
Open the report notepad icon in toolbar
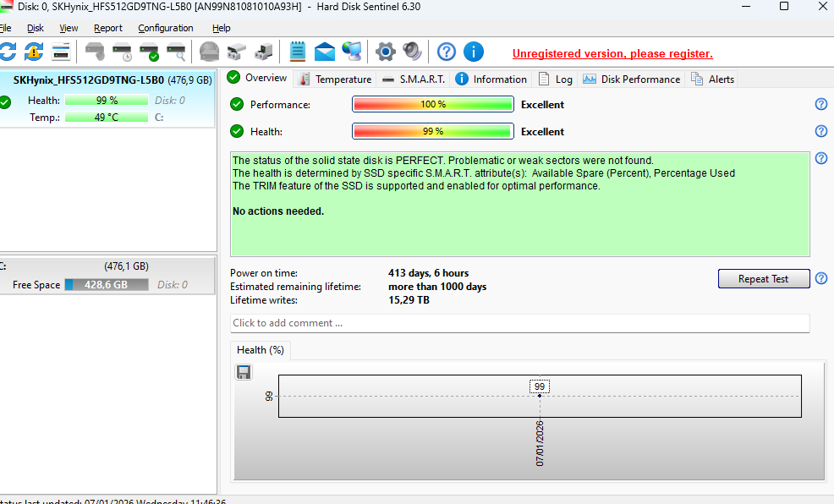point(298,52)
